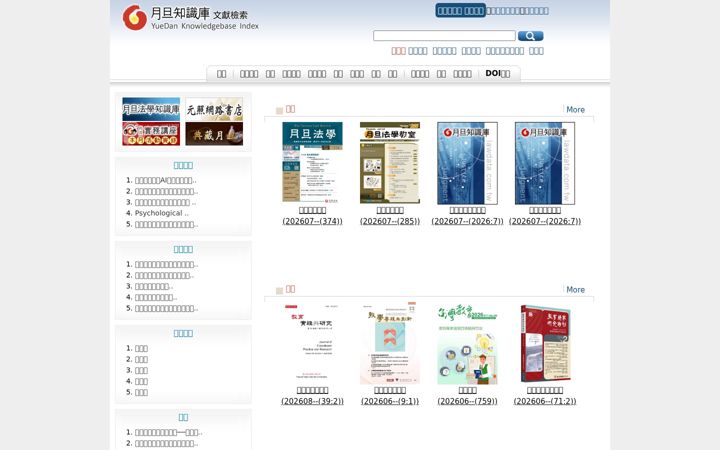
Task: Click the (202608--(39:2)) issue link
Action: coord(312,401)
